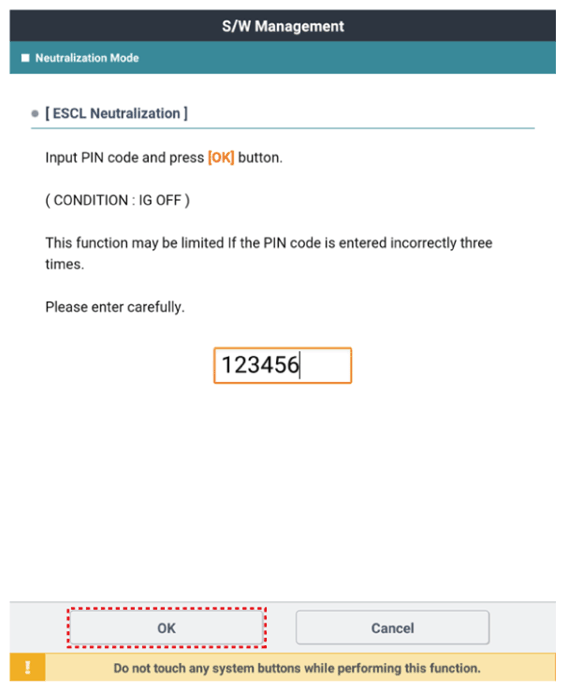Click the white square icon beside Neutralization Mode
Viewport: 565px width, 691px height.
click(25, 58)
